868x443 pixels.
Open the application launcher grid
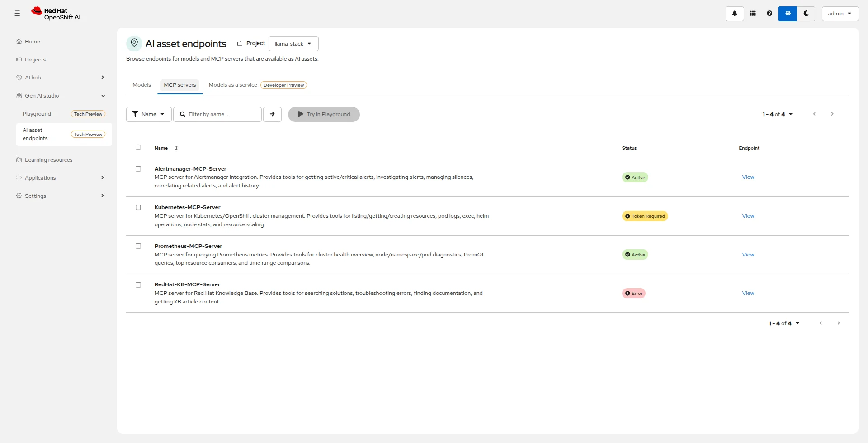[753, 14]
